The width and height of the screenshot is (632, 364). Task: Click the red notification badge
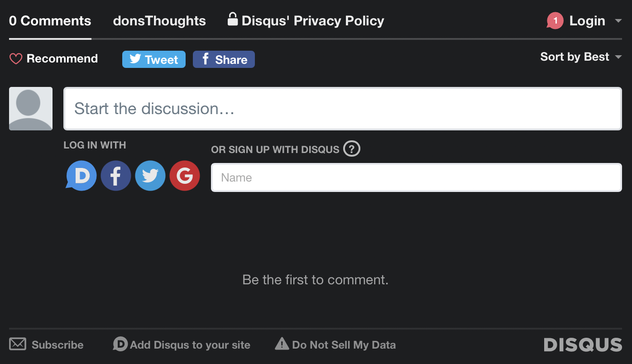555,21
